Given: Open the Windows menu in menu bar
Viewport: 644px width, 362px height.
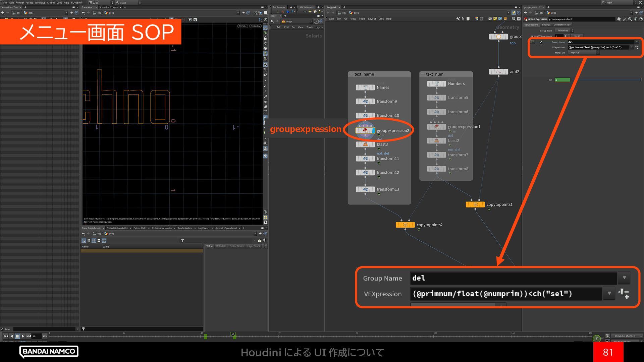Looking at the screenshot, I should pyautogui.click(x=40, y=3).
